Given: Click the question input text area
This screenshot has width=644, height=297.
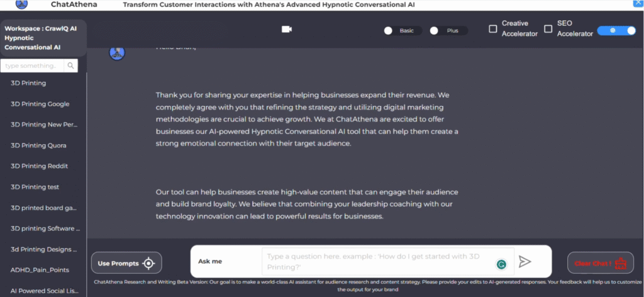Looking at the screenshot, I should pyautogui.click(x=387, y=262).
